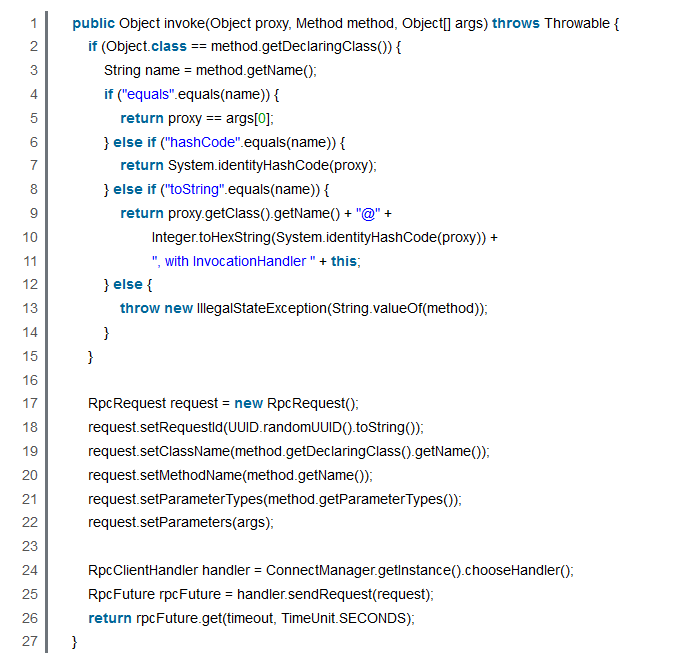Click "ConnectManager.getInstance()" on line 24

tap(363, 570)
